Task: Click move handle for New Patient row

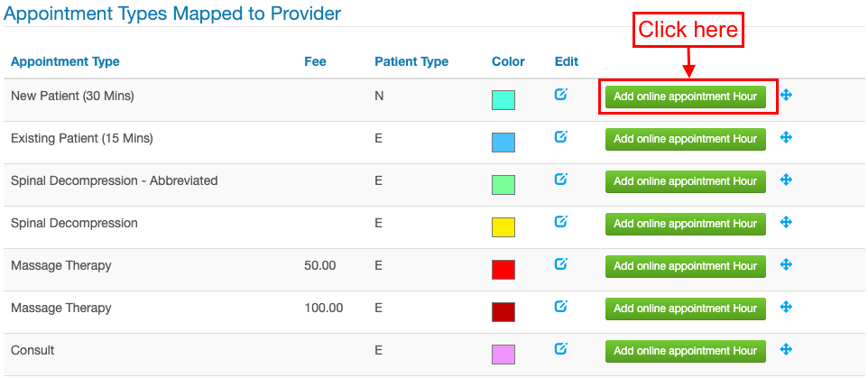Action: tap(786, 96)
